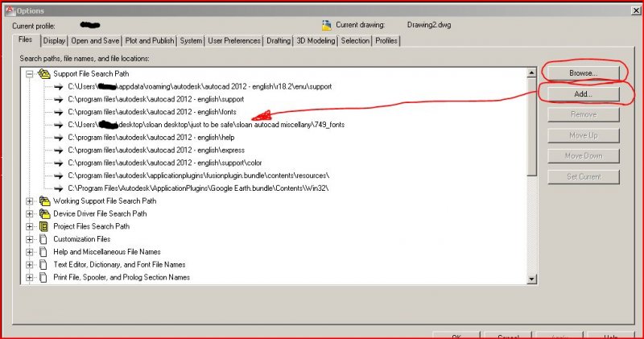The width and height of the screenshot is (644, 339).
Task: Open the Profiles tab
Action: coord(386,41)
